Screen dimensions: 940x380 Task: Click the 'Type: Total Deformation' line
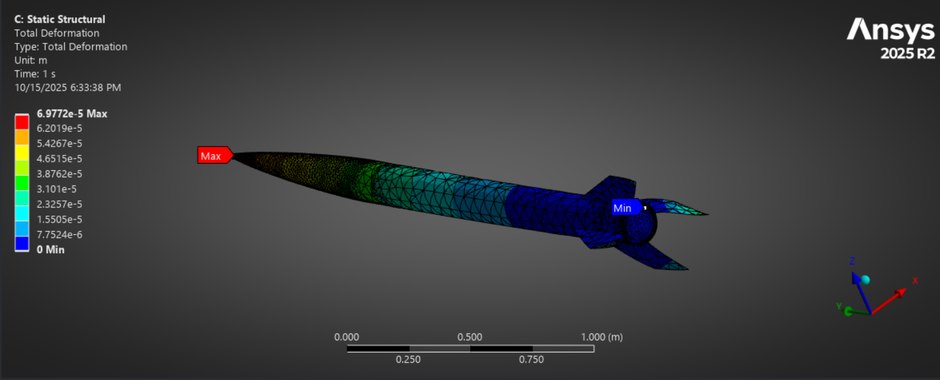71,47
